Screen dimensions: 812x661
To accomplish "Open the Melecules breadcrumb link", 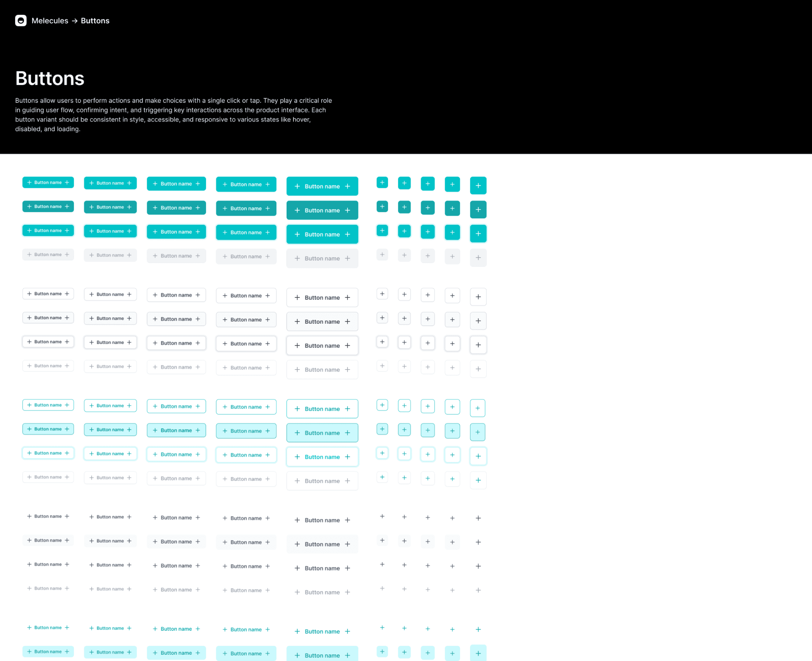I will click(50, 20).
